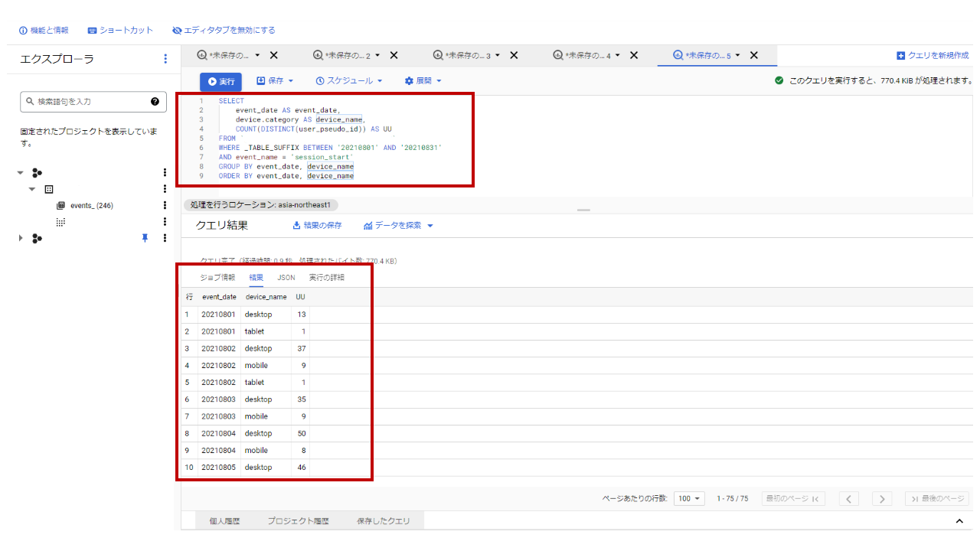This screenshot has height=551, width=980.
Task: Unpin the pinned project in Explorer
Action: pyautogui.click(x=145, y=238)
